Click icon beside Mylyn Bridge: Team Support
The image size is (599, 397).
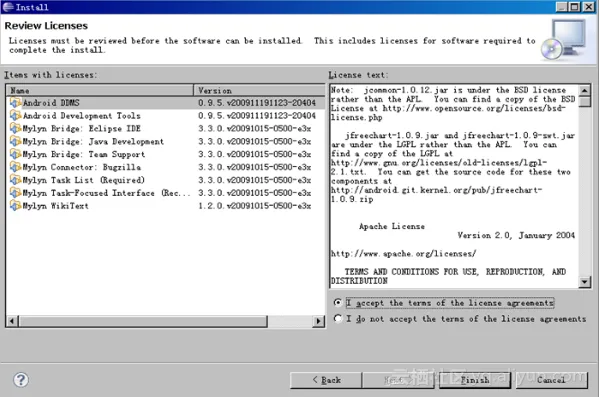pos(15,154)
